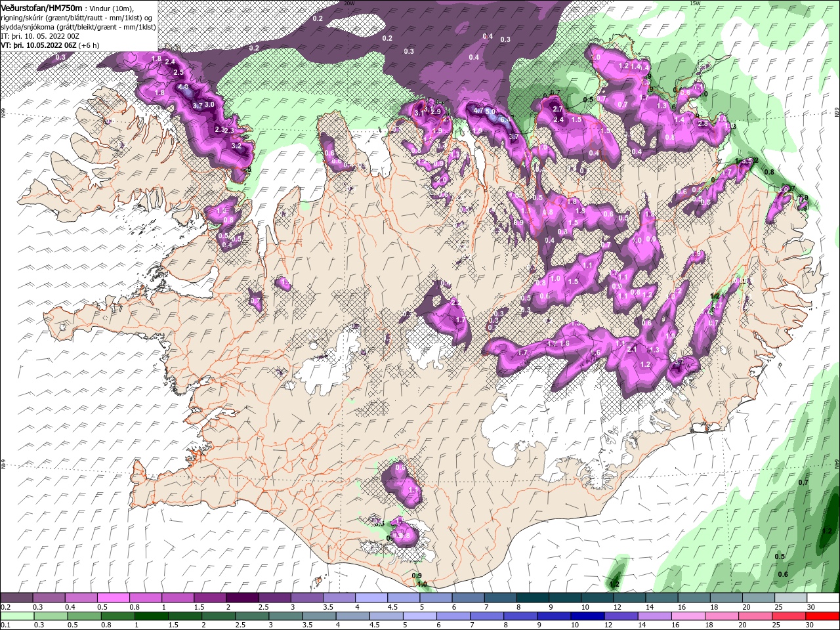The height and width of the screenshot is (630, 840).
Task: Select the 'IT: þri. 10. 05. 2022 00Z' line
Action: tap(41, 36)
